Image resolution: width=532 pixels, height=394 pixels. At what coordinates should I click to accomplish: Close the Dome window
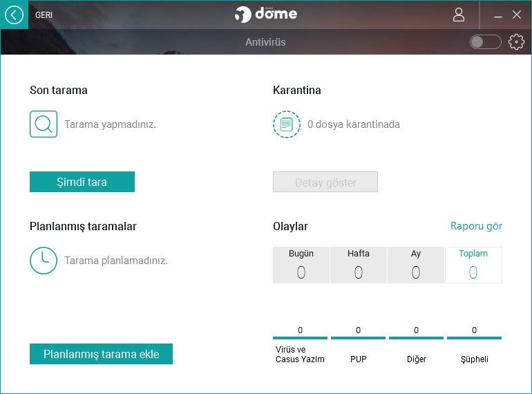click(517, 15)
